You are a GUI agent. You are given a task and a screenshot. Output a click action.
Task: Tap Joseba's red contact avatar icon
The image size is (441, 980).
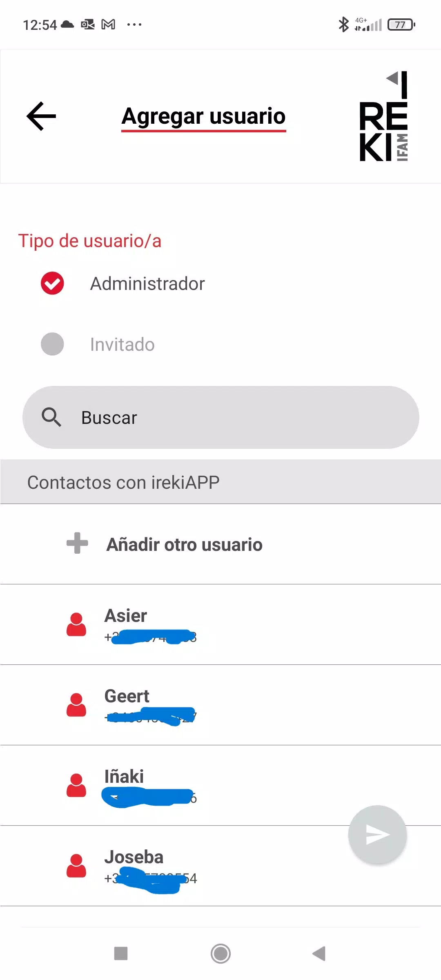[x=76, y=866]
